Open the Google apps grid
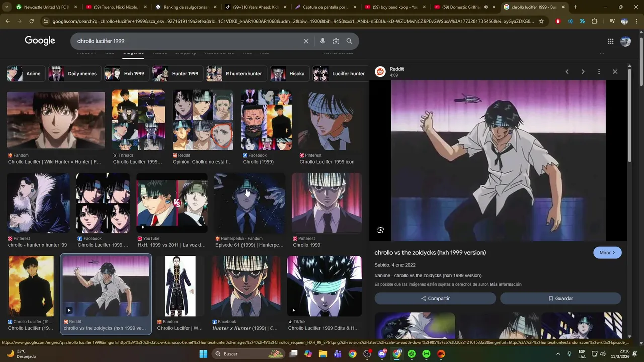 click(610, 41)
